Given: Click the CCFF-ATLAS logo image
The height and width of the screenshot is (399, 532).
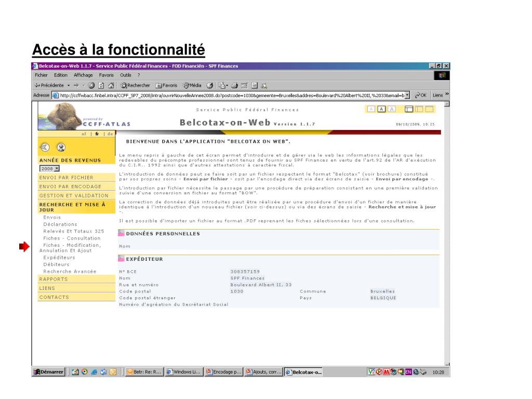Looking at the screenshot, I should [x=84, y=116].
